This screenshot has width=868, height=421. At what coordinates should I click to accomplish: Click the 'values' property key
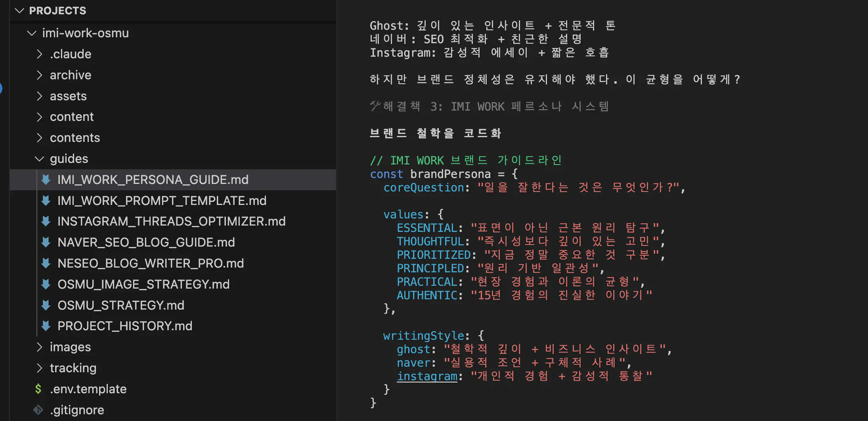pos(403,214)
